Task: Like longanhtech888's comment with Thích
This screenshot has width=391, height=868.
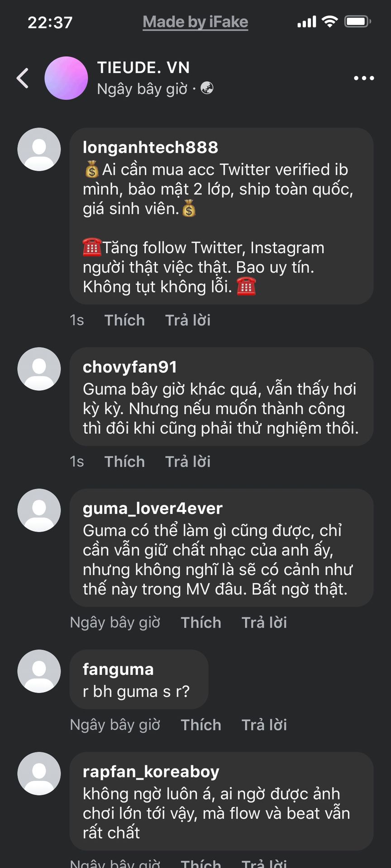Action: tap(124, 320)
